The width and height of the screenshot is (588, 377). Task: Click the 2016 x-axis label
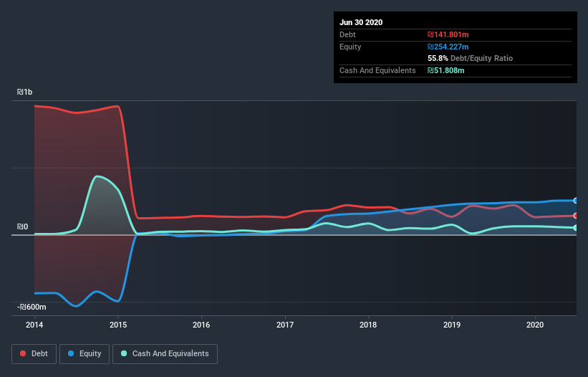point(201,325)
